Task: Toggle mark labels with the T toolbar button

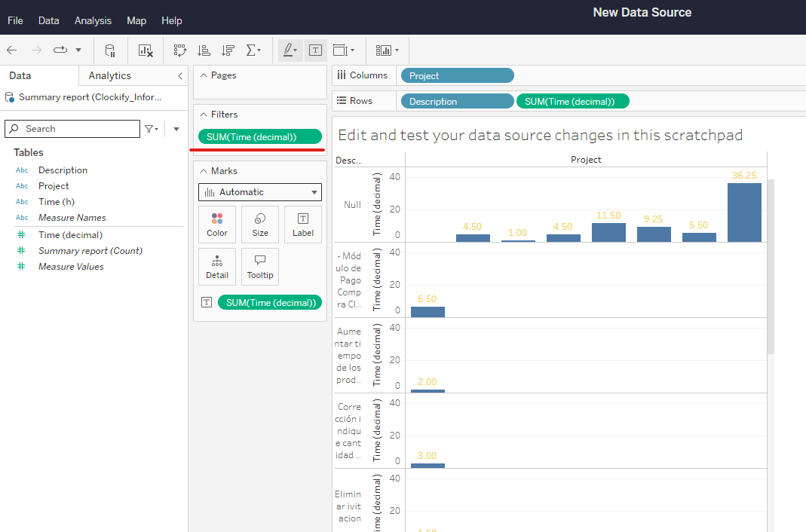Action: pos(315,50)
